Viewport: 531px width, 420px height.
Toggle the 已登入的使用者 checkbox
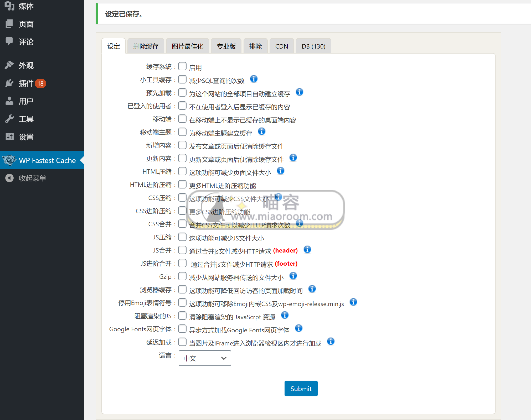(182, 106)
